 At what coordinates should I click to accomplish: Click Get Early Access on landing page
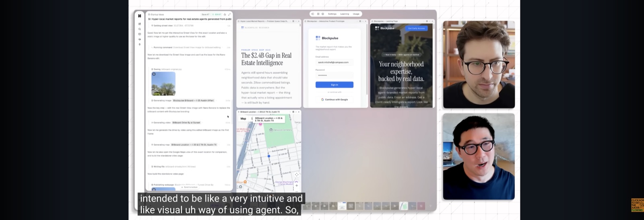[x=416, y=28]
